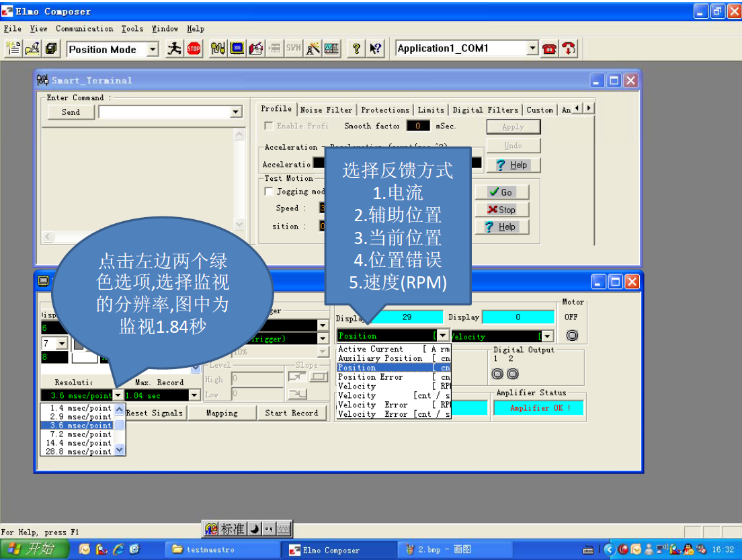Enable the Jogging mode checkbox
Screen dimensions: 742x560
click(269, 192)
